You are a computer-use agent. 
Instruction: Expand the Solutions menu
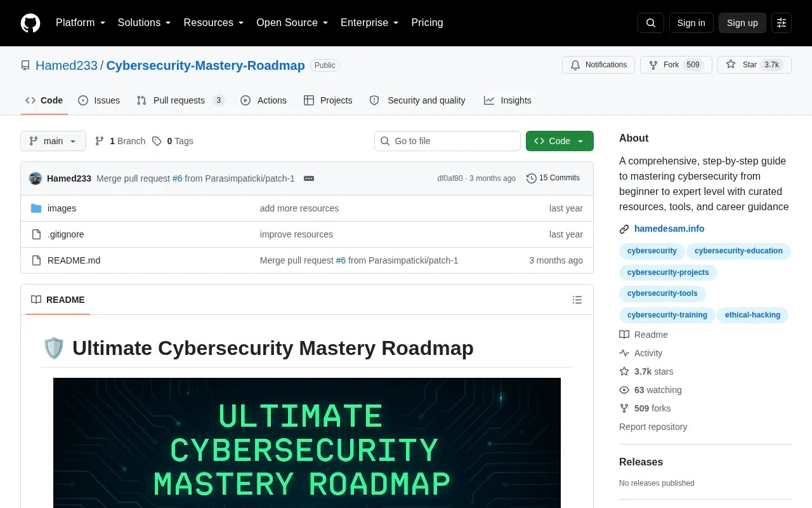pyautogui.click(x=145, y=23)
